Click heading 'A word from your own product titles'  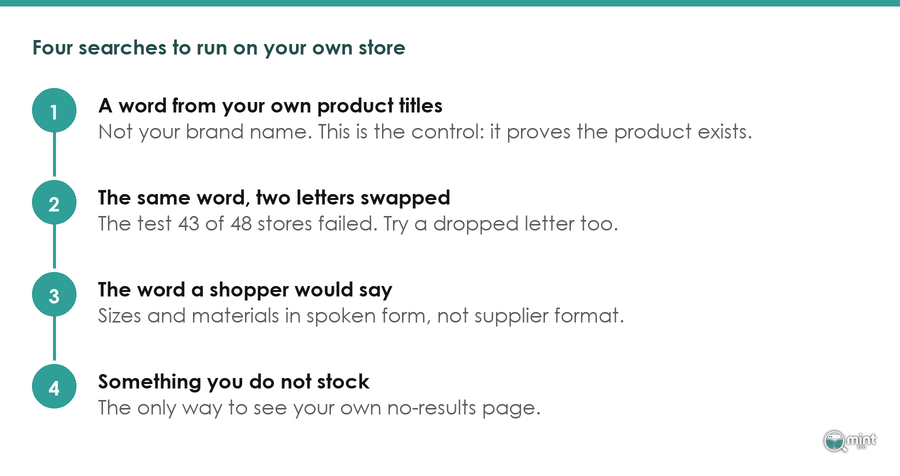270,106
